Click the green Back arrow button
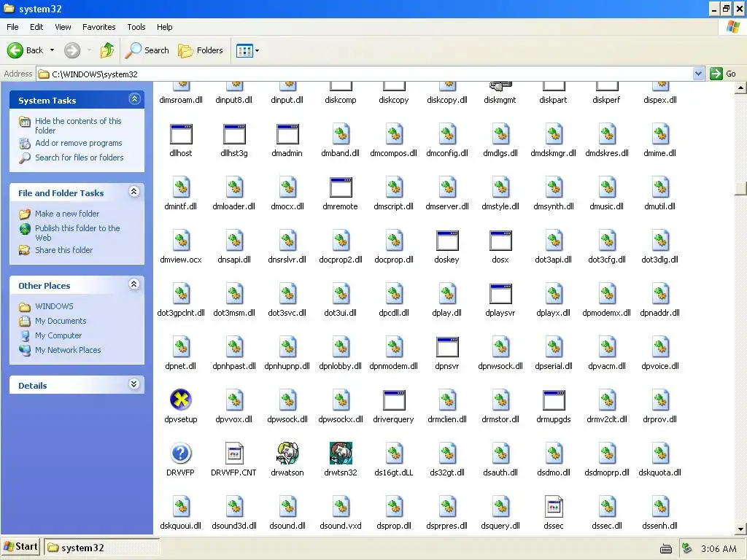The image size is (747, 560). [15, 50]
